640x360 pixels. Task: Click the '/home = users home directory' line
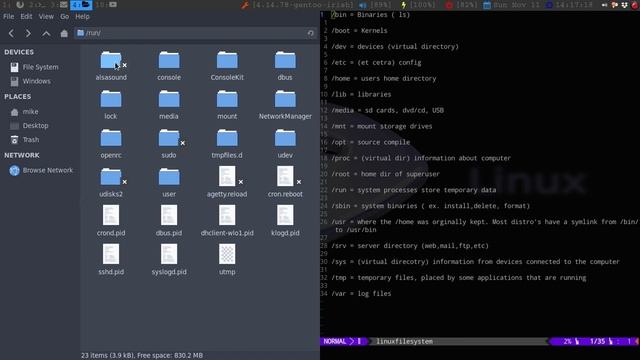384,78
